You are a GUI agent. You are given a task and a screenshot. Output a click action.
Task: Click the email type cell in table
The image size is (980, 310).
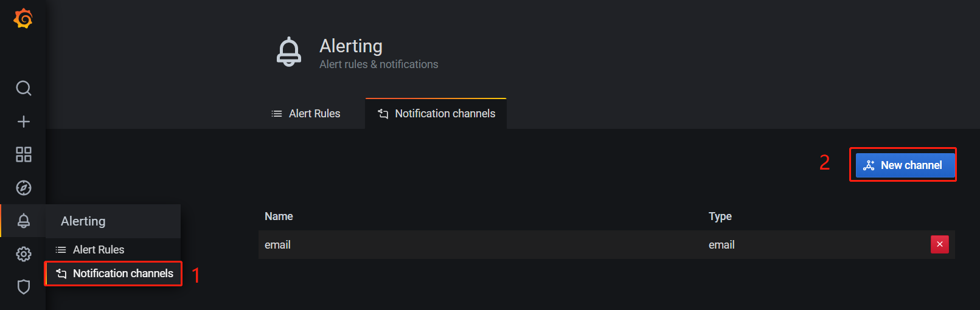[721, 245]
